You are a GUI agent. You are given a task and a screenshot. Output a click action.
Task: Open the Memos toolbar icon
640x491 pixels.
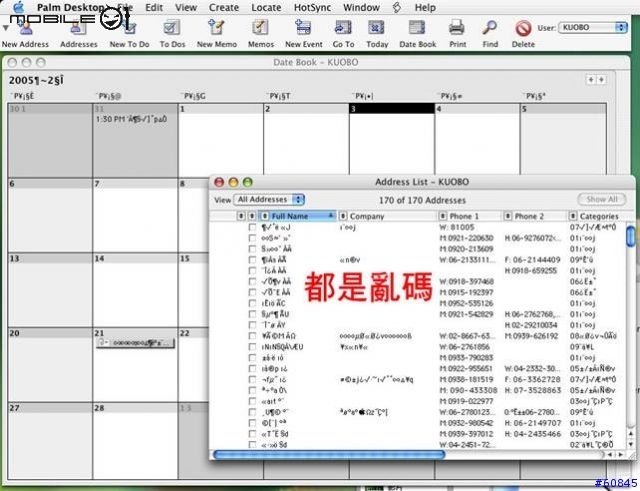coord(260,28)
